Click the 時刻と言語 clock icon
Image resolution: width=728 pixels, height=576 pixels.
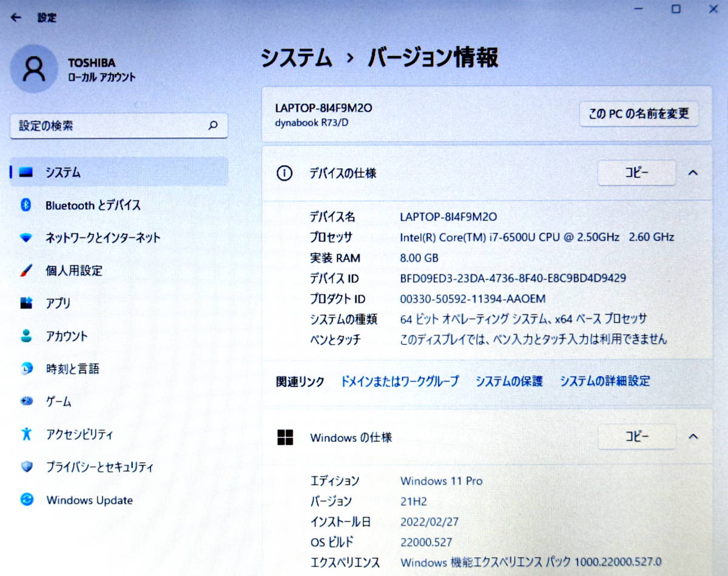[26, 368]
